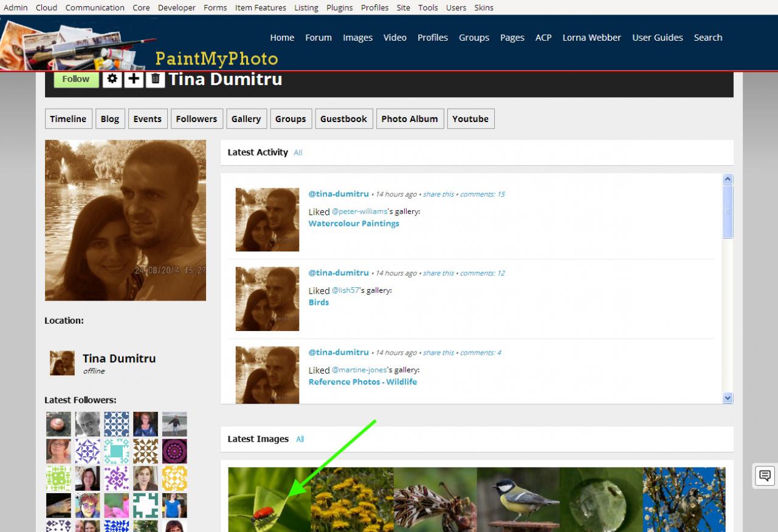Open the chat bubble icon at right edge
This screenshot has height=532, width=778.
765,476
